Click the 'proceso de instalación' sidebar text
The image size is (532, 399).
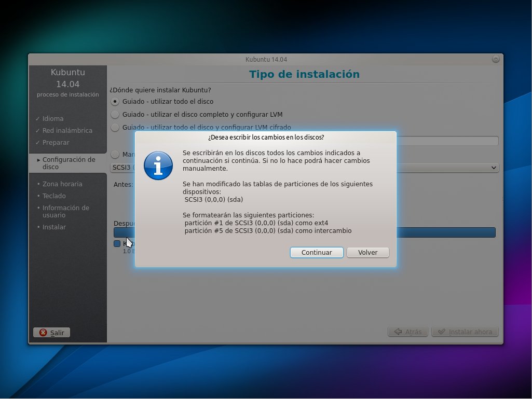[x=68, y=94]
